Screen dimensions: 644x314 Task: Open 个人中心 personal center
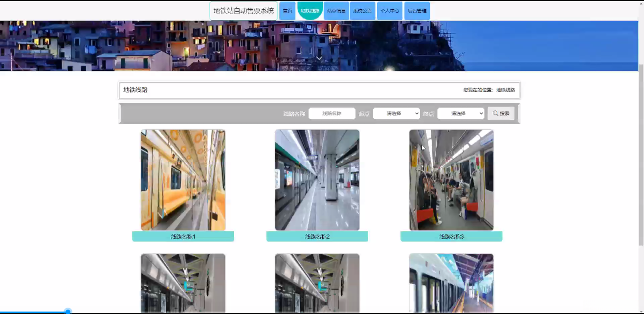point(390,11)
